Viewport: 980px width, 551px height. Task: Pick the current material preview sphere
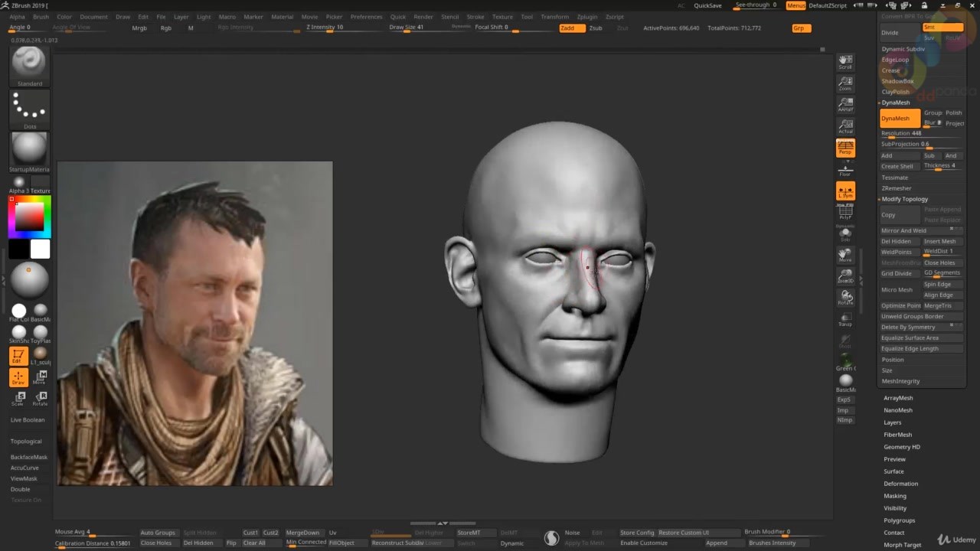(x=30, y=281)
